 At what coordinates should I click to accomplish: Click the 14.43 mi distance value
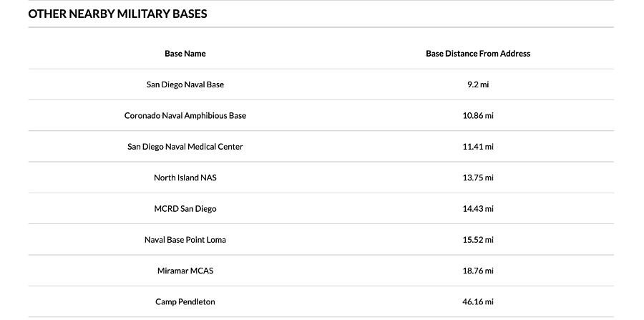click(x=478, y=208)
